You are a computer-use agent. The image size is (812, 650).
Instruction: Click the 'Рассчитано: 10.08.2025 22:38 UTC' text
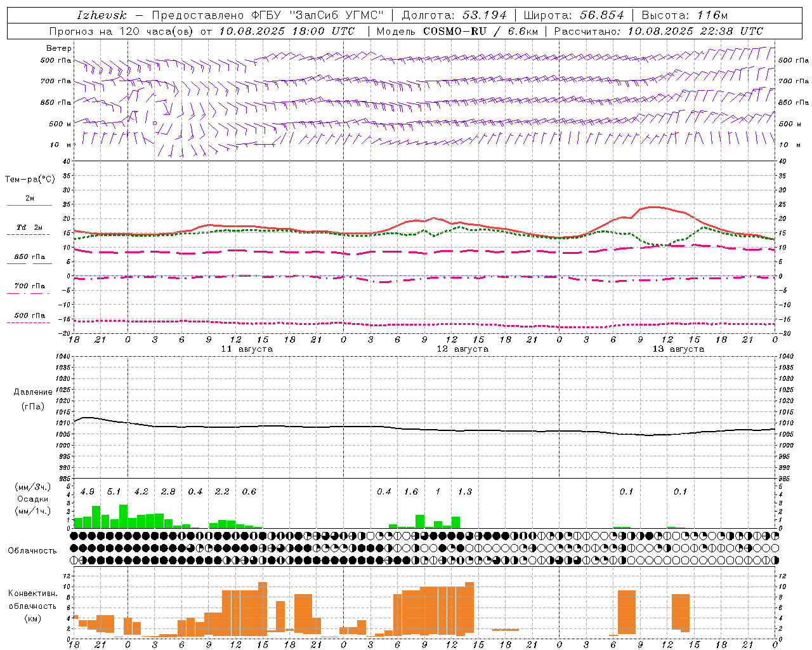658,31
